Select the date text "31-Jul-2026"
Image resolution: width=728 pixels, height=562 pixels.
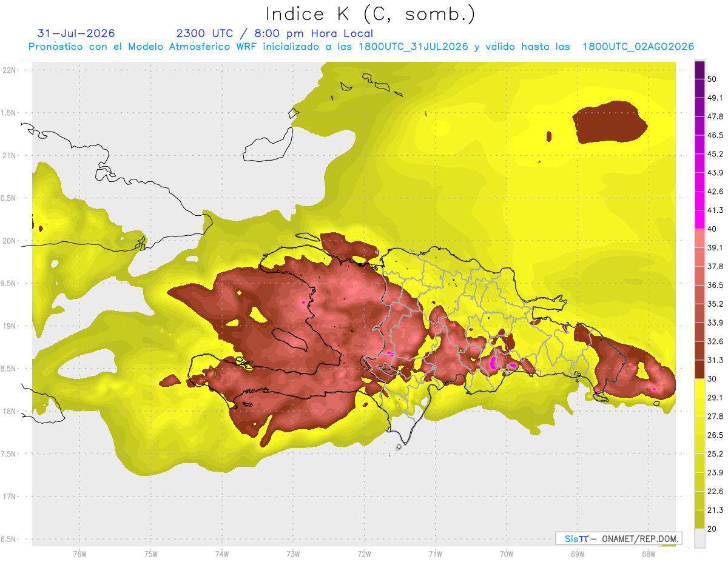click(76, 33)
